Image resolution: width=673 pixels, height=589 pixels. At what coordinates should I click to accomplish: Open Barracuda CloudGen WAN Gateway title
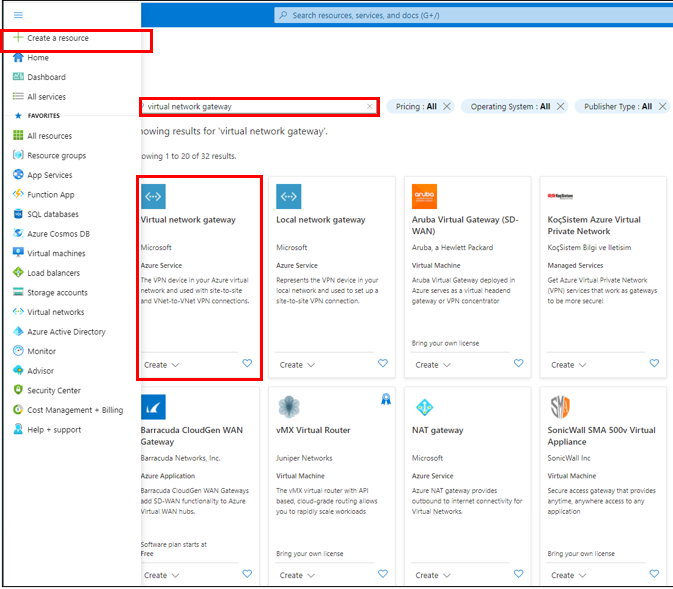tap(192, 436)
